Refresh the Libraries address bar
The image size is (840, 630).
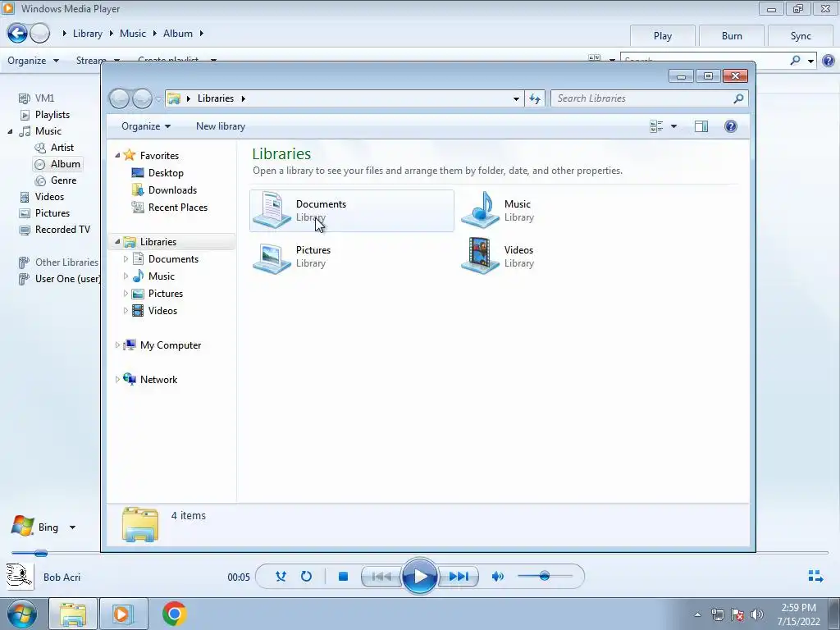click(x=535, y=98)
